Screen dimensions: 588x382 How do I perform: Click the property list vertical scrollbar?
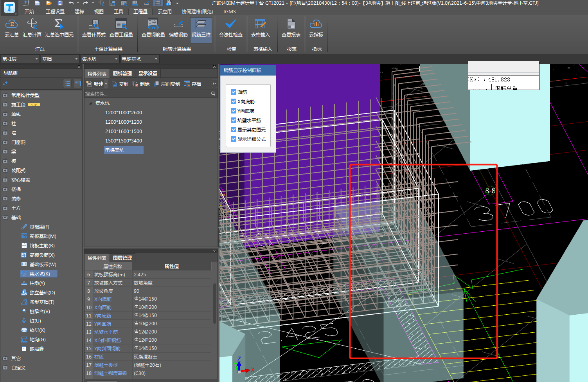[214, 303]
